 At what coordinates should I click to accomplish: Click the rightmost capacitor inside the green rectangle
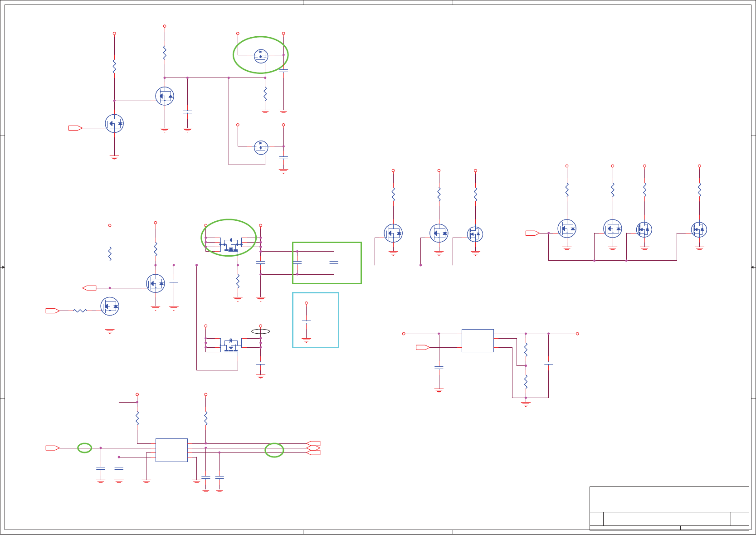[x=334, y=263]
